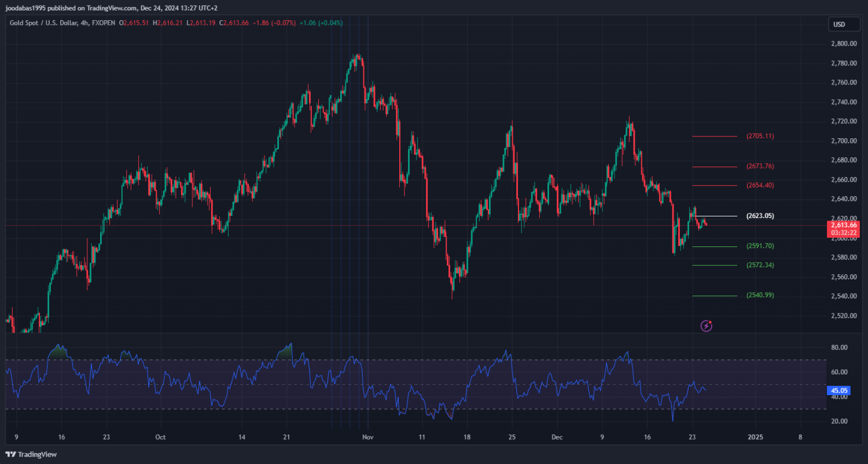Screen dimensions: 868x464
Task: Select the white pivot level label (2623.05)
Action: click(x=760, y=216)
